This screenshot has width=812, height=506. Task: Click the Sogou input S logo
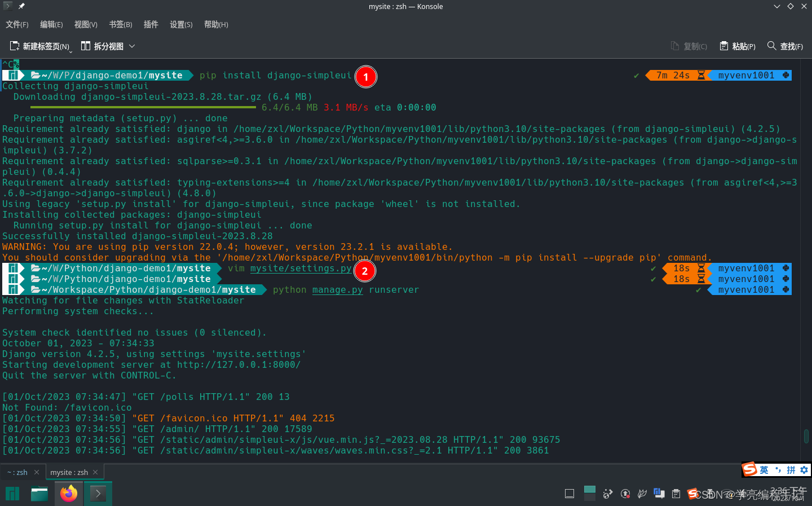(749, 469)
